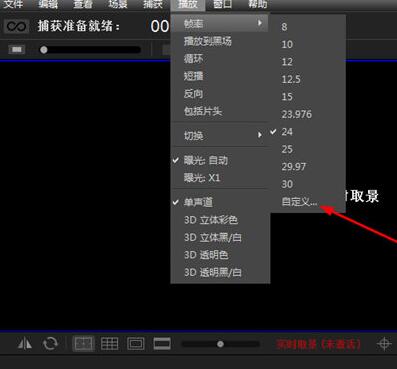Expand the 切换 submenu entry
This screenshot has width=397, height=369.
[x=220, y=135]
